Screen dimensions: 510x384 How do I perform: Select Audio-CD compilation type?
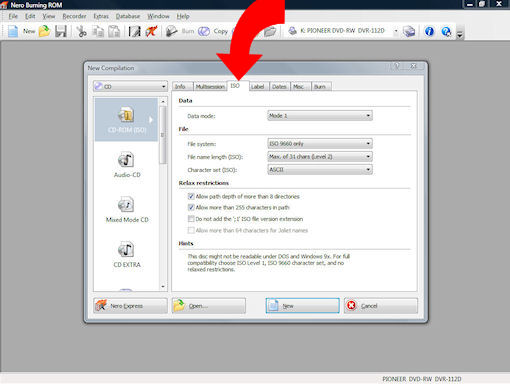tap(127, 165)
